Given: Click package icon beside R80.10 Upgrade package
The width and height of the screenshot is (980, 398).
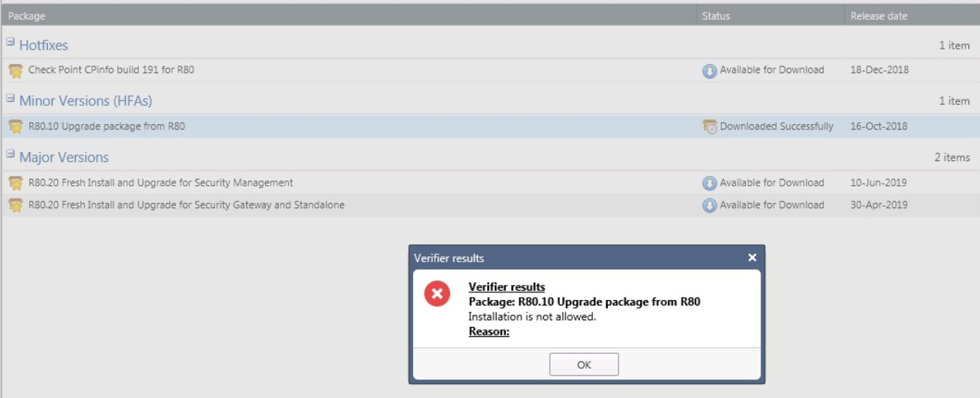Looking at the screenshot, I should click(x=15, y=127).
